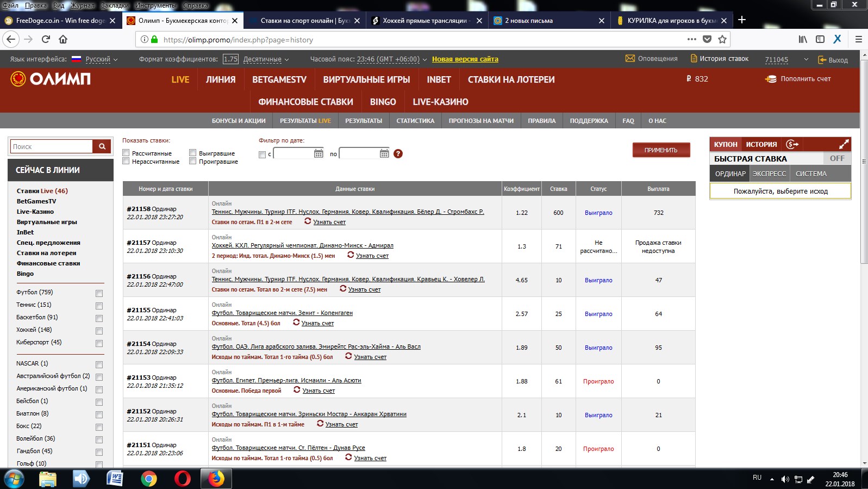Click the coupon panel dollar-refresh icon
This screenshot has width=868, height=489.
(792, 144)
